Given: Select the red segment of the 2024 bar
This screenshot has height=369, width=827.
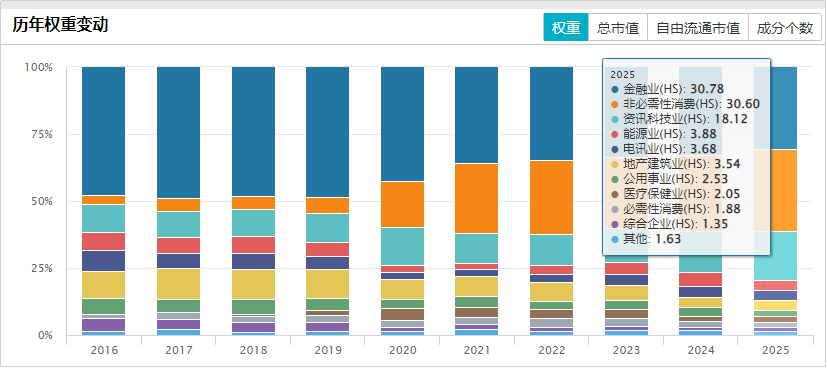Looking at the screenshot, I should [700, 279].
